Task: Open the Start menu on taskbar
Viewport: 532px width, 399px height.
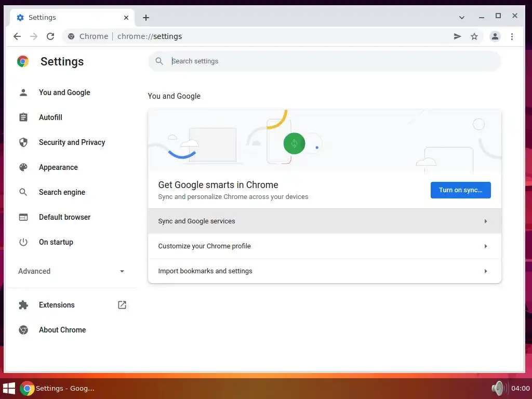Action: click(9, 388)
